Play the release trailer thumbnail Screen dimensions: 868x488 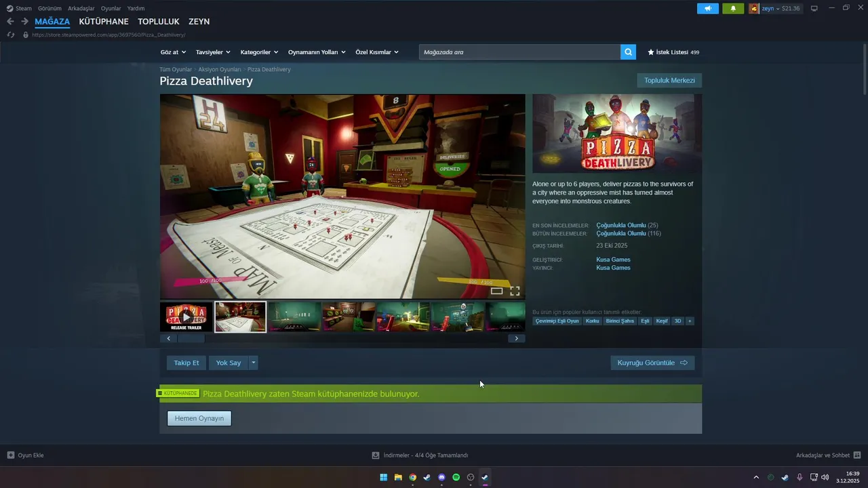pos(186,317)
